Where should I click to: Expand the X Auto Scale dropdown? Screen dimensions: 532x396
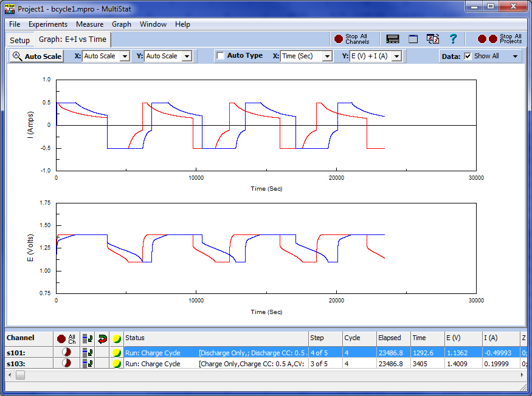pos(125,56)
